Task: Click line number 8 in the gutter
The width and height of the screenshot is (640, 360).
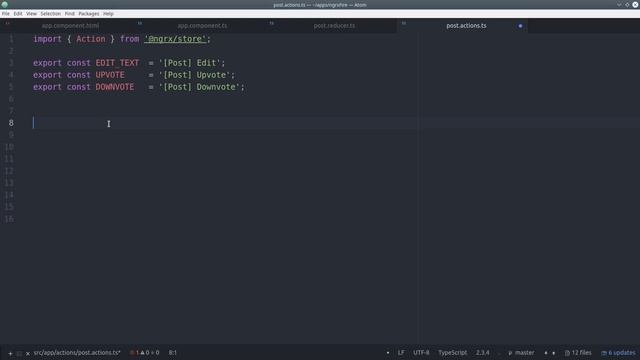Action: pyautogui.click(x=11, y=123)
